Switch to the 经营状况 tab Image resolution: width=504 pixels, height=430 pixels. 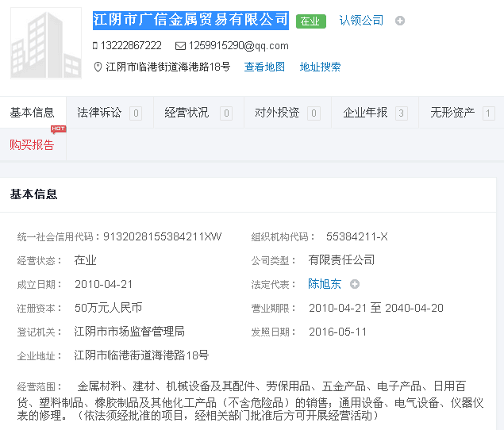click(x=187, y=113)
